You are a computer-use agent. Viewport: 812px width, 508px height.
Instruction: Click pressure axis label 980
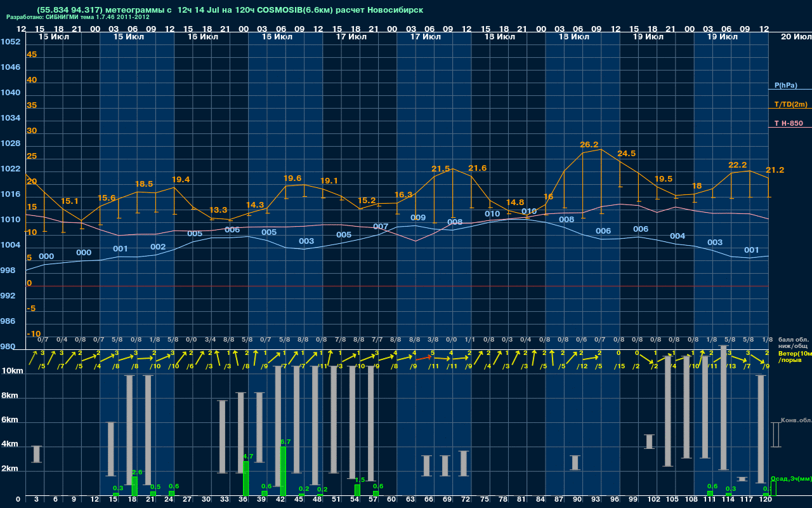[x=8, y=347]
